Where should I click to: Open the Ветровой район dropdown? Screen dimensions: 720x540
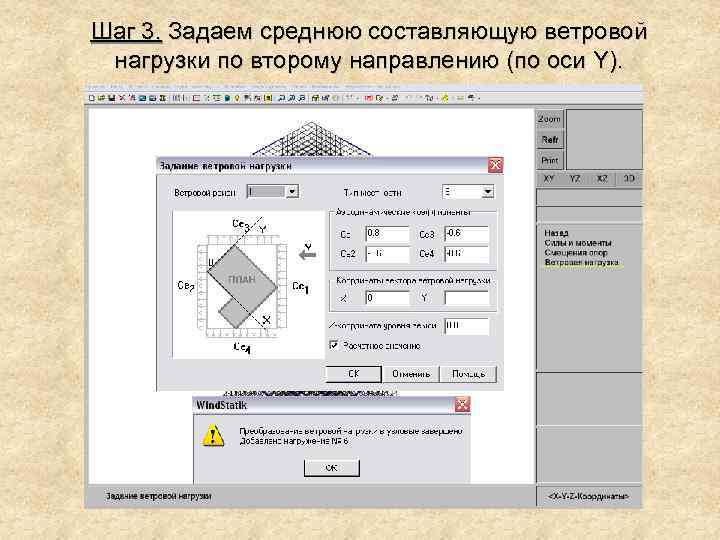pos(292,191)
